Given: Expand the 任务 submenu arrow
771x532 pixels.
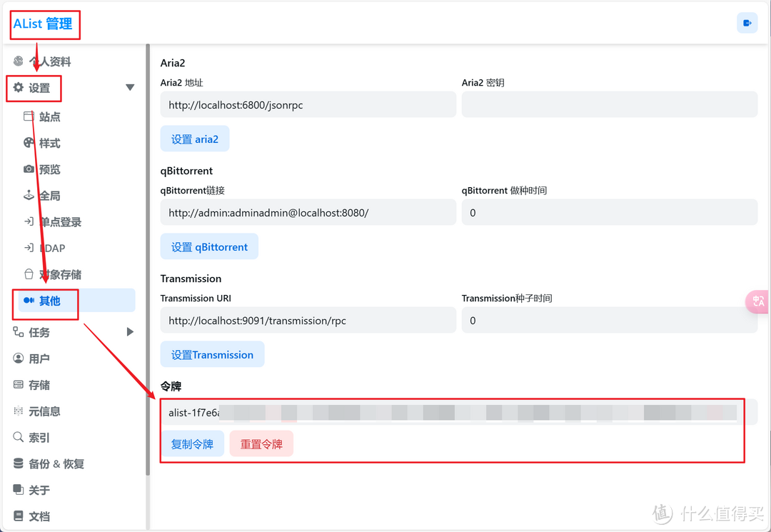Looking at the screenshot, I should (x=130, y=332).
